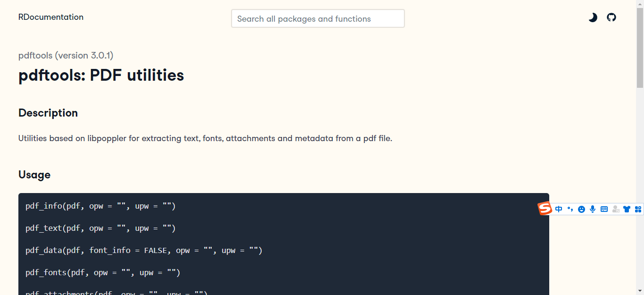Image resolution: width=644 pixels, height=295 pixels.
Task: Click the page's vertical scrollbar thumb
Action: pyautogui.click(x=640, y=47)
